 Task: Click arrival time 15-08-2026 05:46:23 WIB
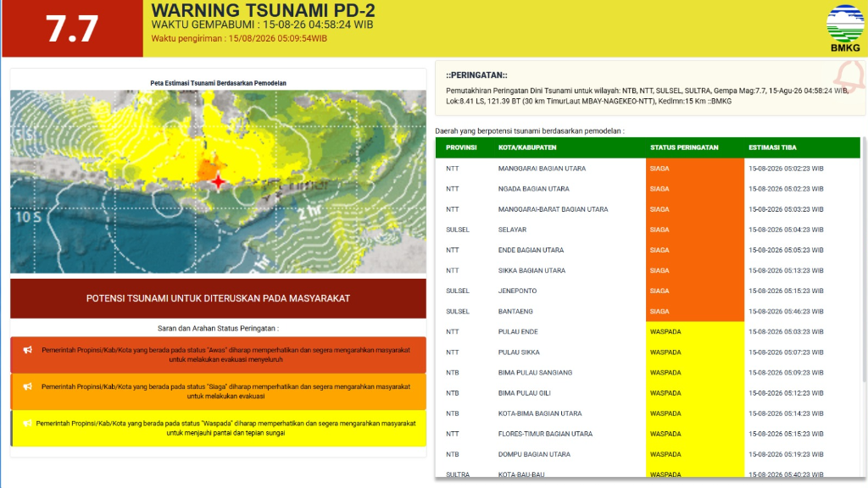(x=786, y=312)
